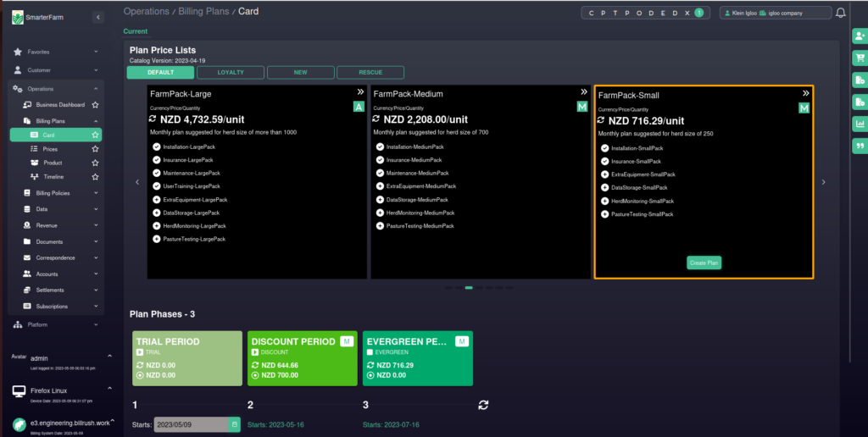The width and height of the screenshot is (868, 437).
Task: Click the M badge on Discount Period phase
Action: tap(347, 341)
